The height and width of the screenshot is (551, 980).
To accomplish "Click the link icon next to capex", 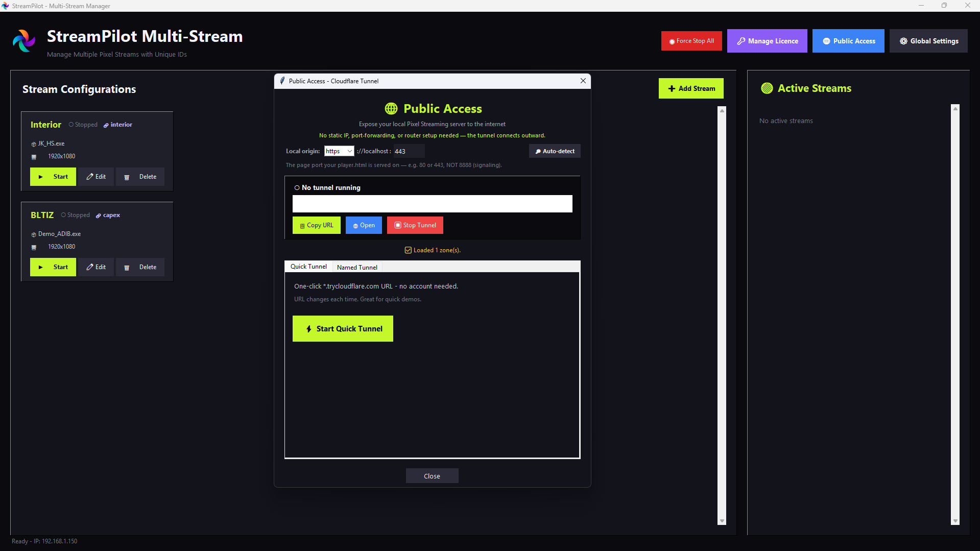I will coord(99,215).
